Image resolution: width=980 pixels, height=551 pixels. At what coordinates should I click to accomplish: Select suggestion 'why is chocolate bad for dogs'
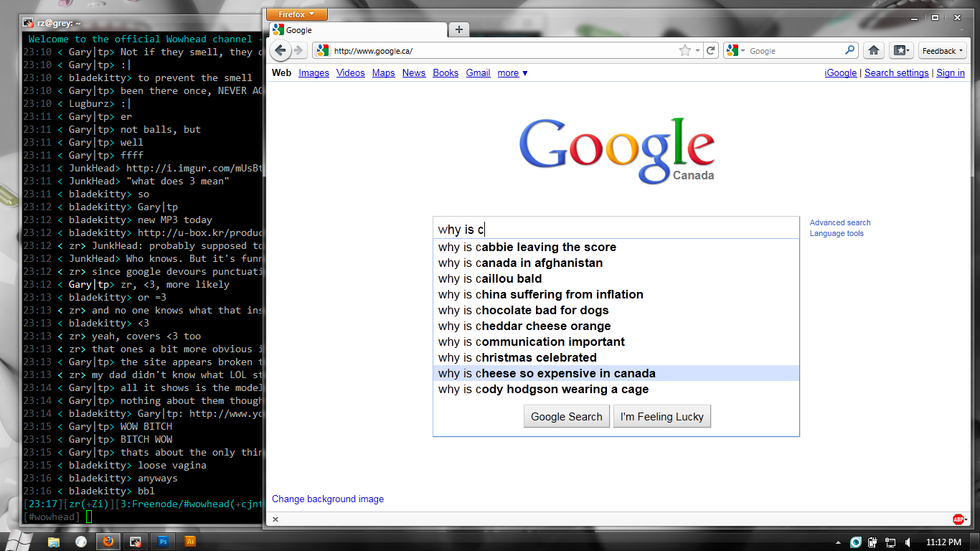[616, 310]
